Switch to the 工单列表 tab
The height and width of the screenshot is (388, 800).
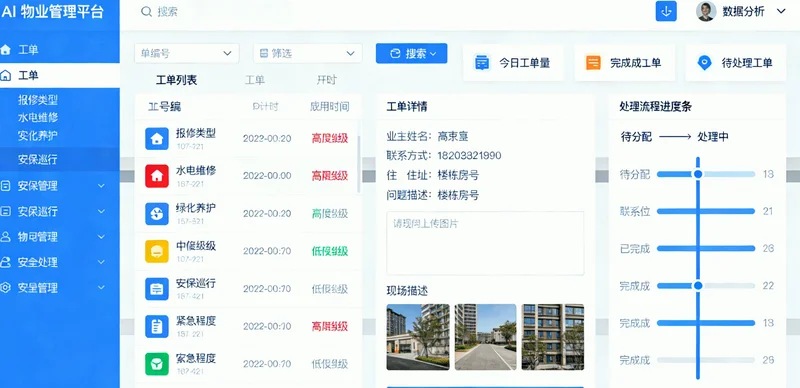176,80
